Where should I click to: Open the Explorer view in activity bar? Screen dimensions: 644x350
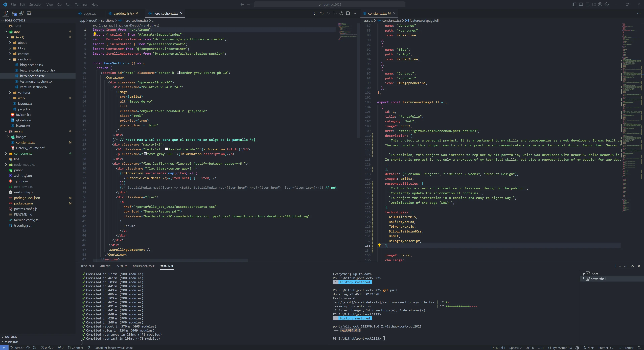pyautogui.click(x=6, y=13)
